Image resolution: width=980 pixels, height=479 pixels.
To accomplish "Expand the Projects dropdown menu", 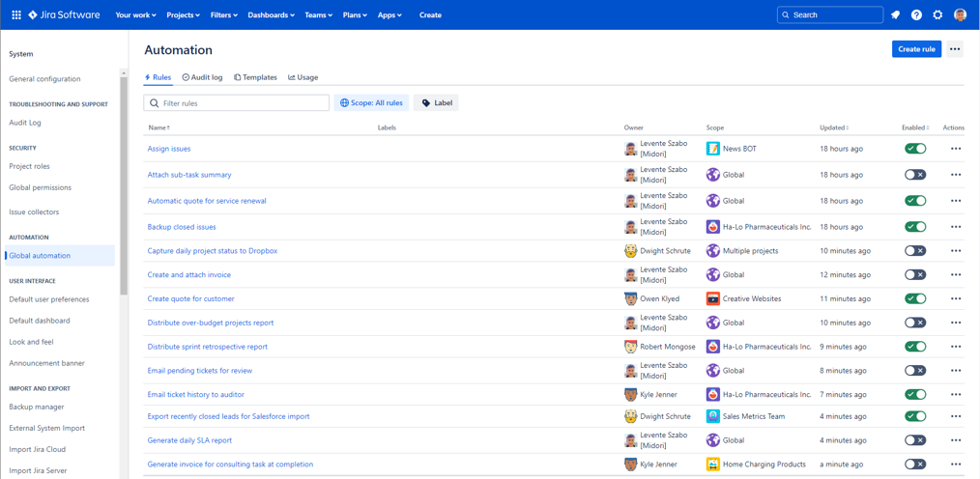I will click(183, 15).
